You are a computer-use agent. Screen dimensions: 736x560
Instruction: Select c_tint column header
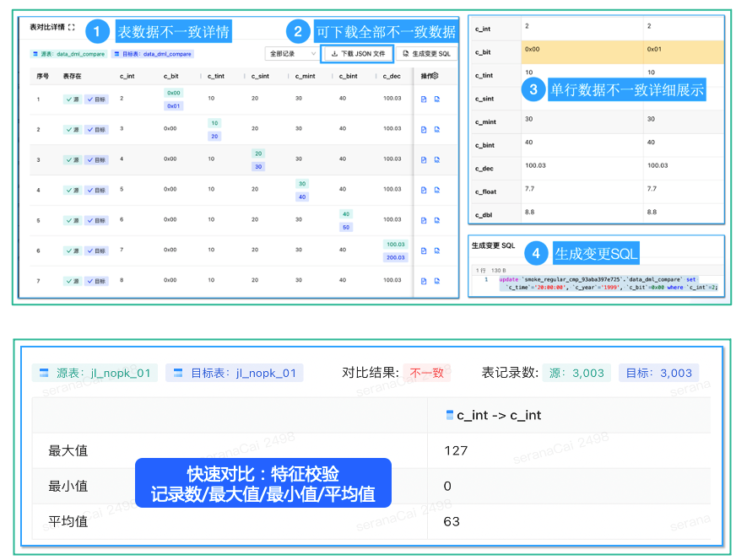[216, 76]
